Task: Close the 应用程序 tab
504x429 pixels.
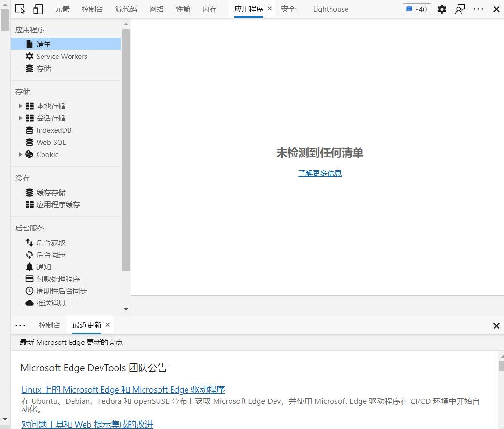Action: coord(269,9)
